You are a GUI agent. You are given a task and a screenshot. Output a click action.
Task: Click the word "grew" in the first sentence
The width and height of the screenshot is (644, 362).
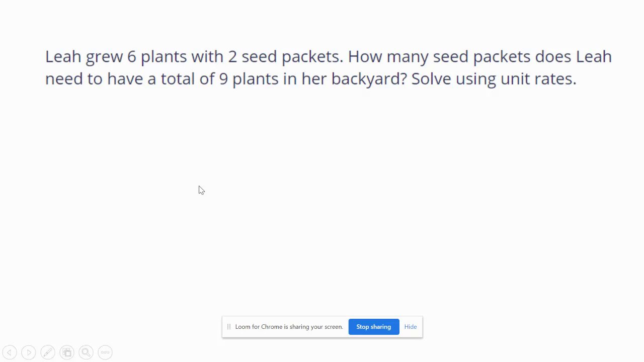tap(104, 57)
